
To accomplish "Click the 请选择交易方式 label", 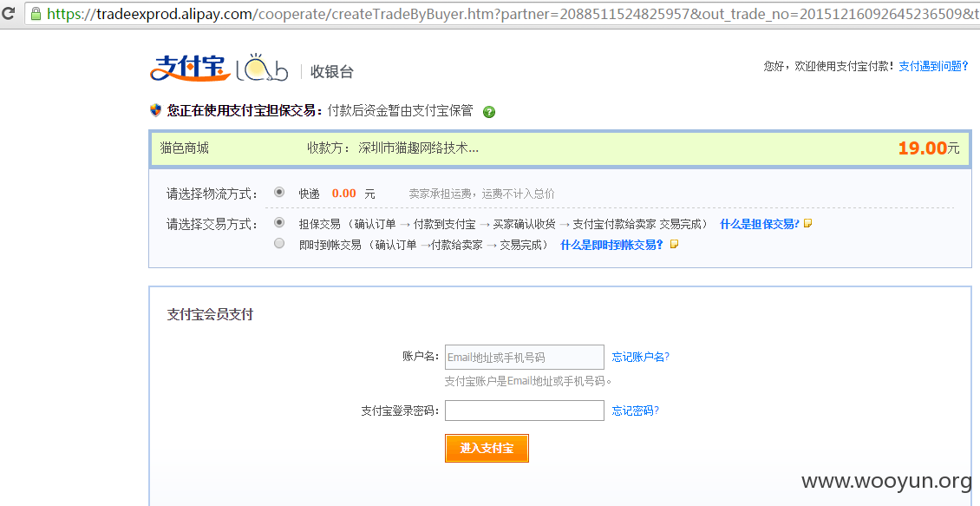I will 212,224.
